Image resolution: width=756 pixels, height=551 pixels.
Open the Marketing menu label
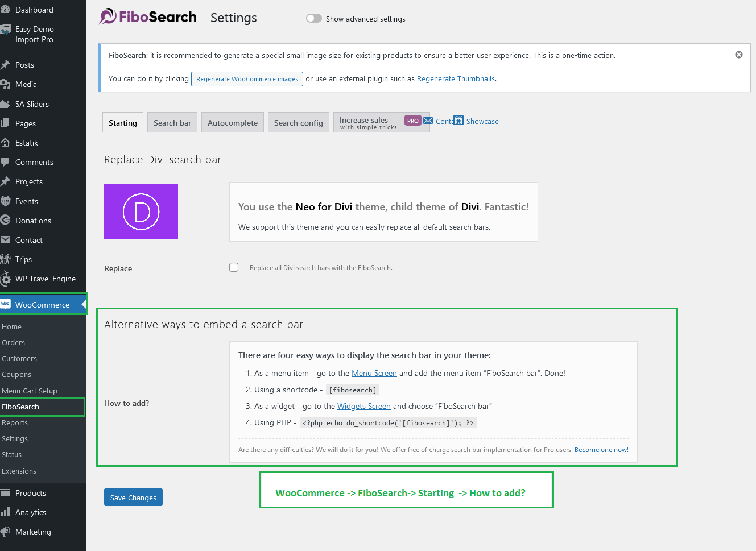coord(33,532)
